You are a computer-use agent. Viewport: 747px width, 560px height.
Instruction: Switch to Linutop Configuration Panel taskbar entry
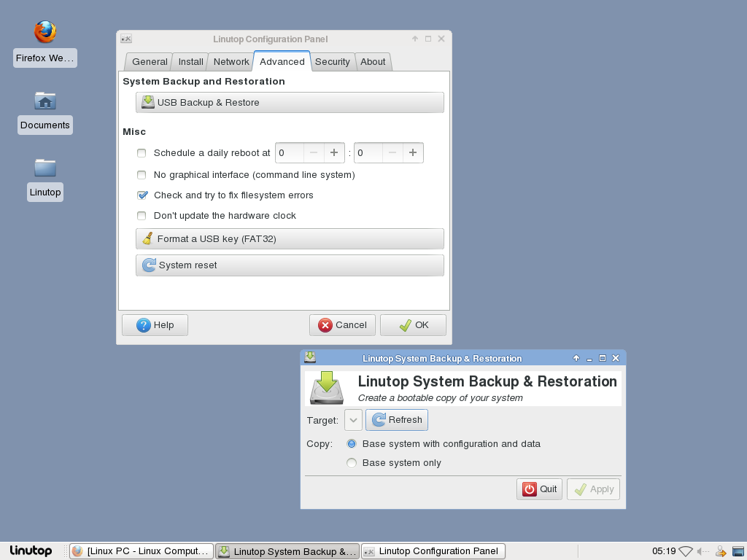coord(433,551)
